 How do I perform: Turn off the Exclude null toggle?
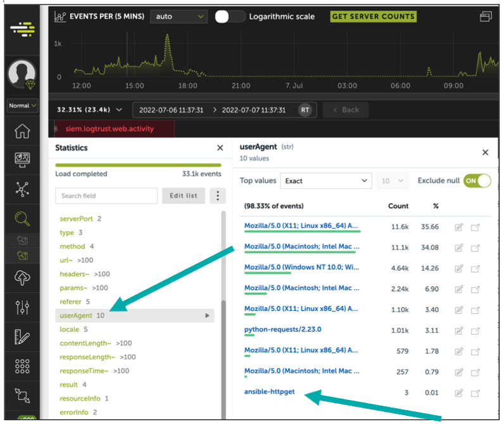(477, 180)
